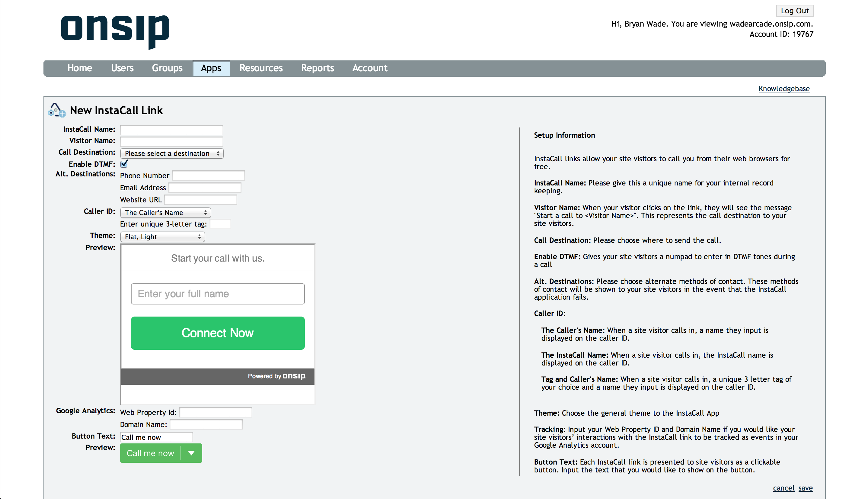Click the 'Setup Information' heading
Image resolution: width=868 pixels, height=499 pixels.
coord(564,135)
